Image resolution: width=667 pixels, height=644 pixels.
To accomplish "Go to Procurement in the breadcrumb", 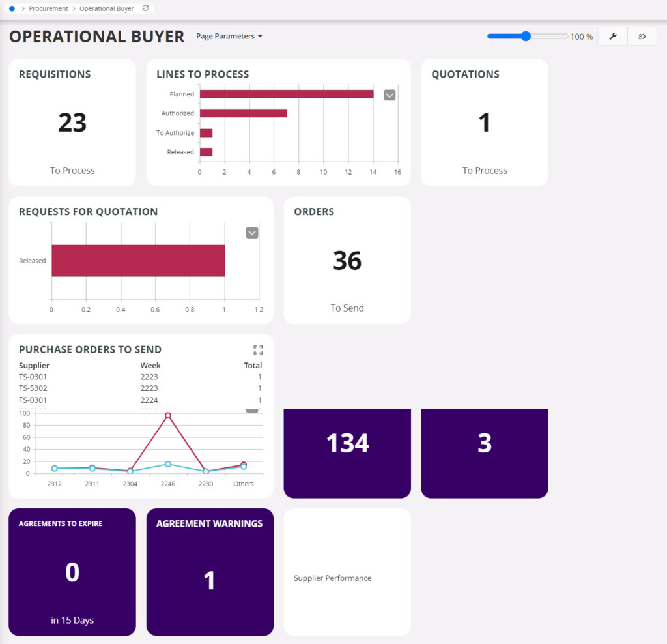I will (x=48, y=8).
